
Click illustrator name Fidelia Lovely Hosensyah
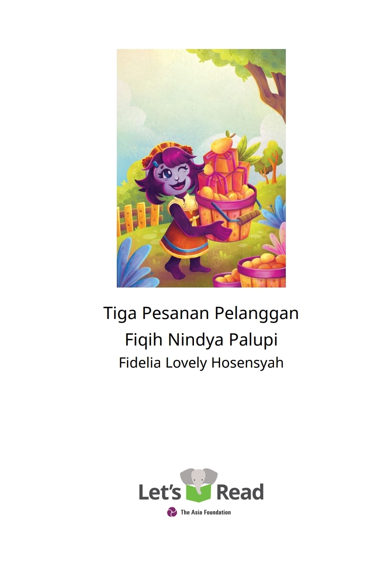point(201,363)
